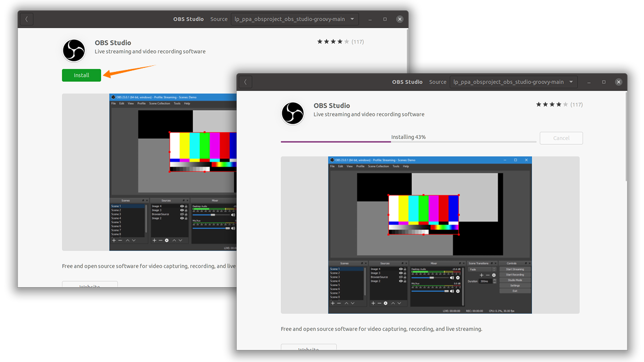
Task: Click the rear window's "Live streaming and video recording software" subtitle
Action: click(x=150, y=51)
